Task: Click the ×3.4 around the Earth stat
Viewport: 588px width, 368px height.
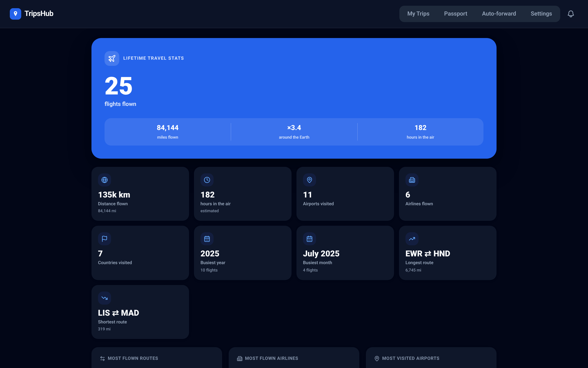Action: coord(294,132)
